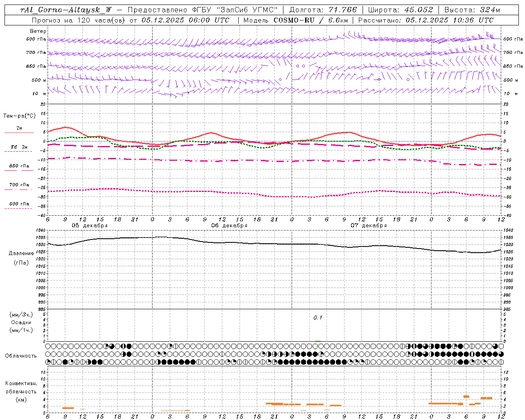Click the 'Конвективн.' label
The height and width of the screenshot is (420, 525).
pos(21,383)
